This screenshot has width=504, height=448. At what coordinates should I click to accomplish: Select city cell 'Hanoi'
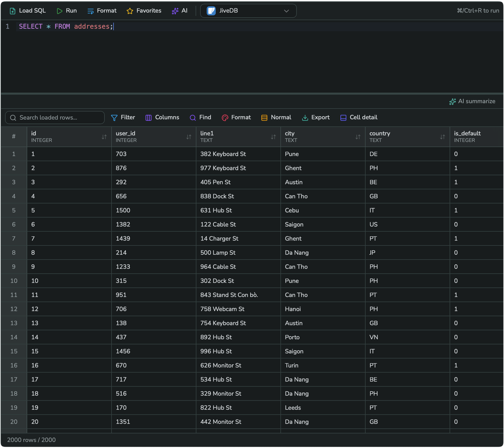tap(323, 309)
